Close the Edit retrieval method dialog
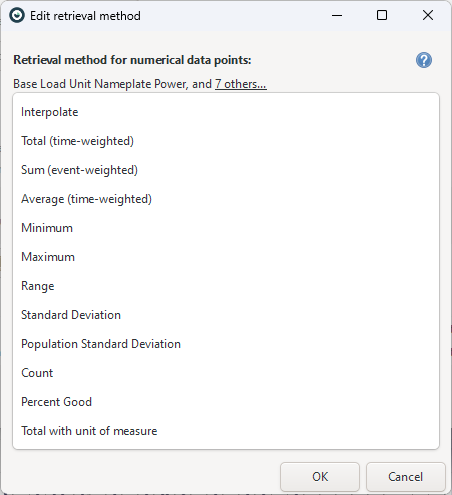This screenshot has height=495, width=452. 428,15
